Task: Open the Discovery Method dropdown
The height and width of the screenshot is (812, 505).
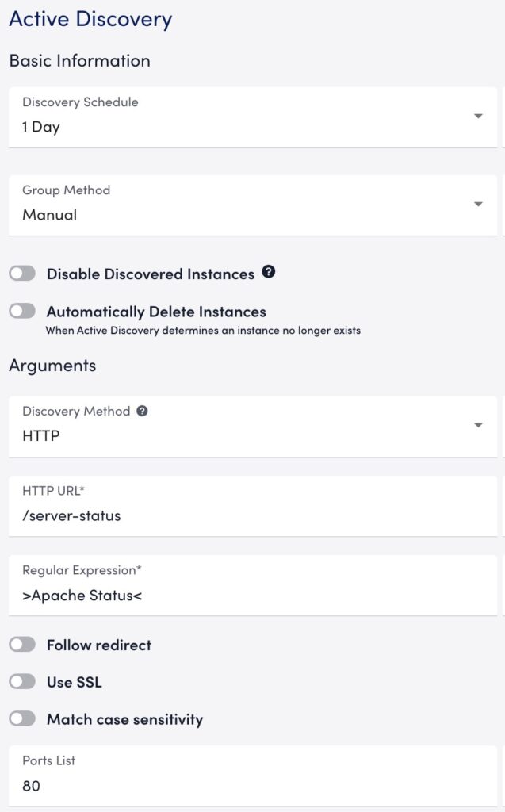Action: click(252, 426)
